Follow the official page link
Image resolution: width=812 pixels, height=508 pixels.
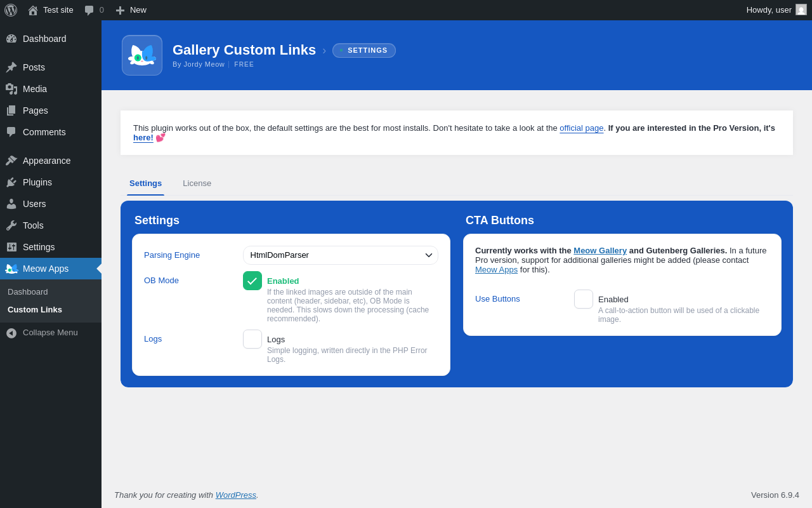click(582, 128)
